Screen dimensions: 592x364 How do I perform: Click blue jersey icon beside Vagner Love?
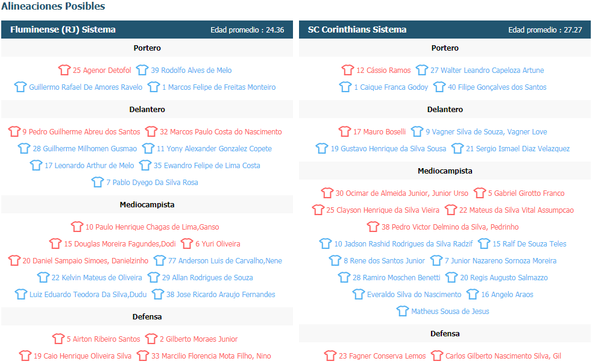pyautogui.click(x=417, y=131)
